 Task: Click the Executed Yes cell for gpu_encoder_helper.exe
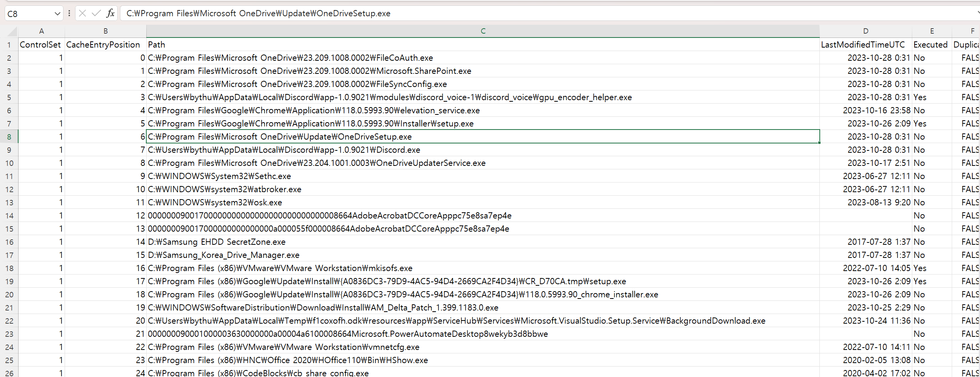(932, 97)
